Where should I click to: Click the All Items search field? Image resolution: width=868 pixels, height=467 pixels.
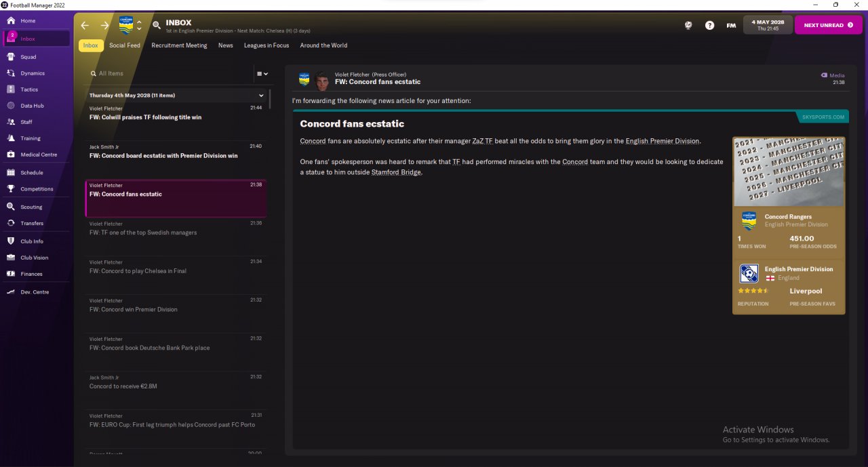[x=170, y=73]
